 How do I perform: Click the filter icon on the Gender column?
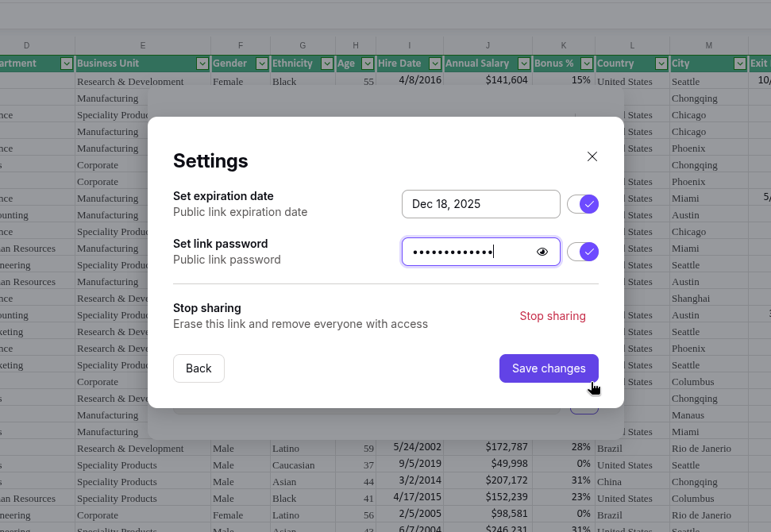[262, 64]
